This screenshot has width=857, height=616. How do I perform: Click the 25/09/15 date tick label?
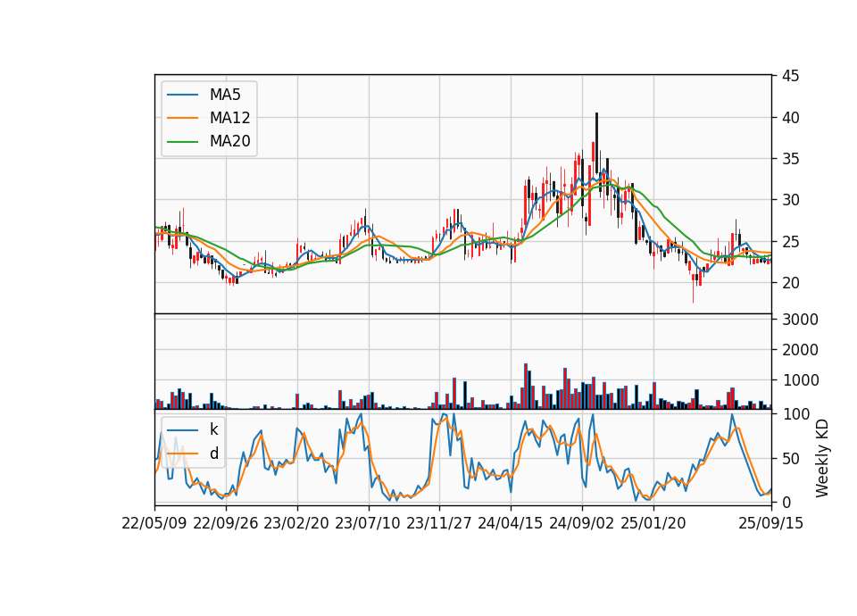tap(770, 523)
